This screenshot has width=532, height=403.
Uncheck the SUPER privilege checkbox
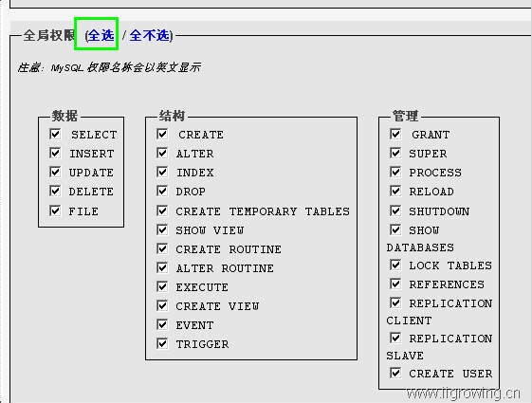click(x=395, y=153)
